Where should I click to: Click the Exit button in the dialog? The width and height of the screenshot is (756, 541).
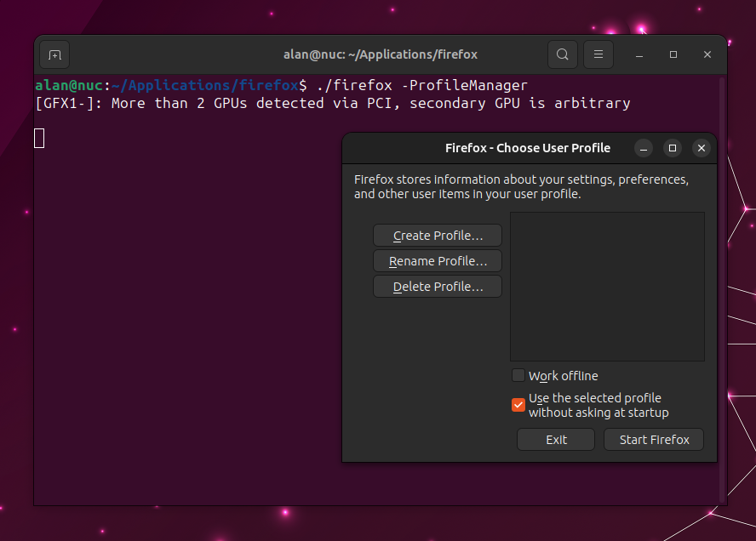(x=555, y=439)
